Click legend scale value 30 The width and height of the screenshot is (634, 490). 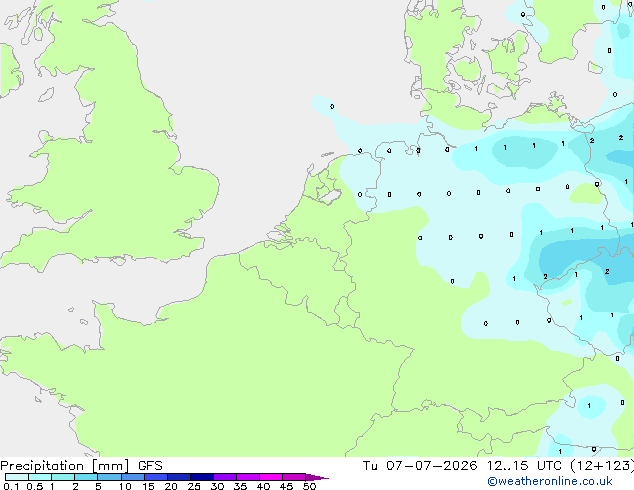click(217, 486)
